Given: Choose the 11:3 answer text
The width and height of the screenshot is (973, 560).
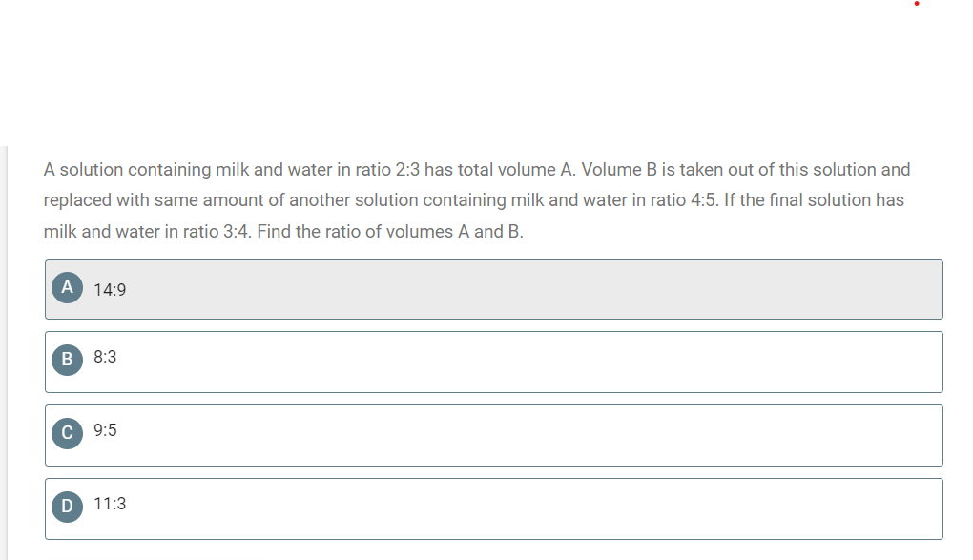Looking at the screenshot, I should [110, 504].
